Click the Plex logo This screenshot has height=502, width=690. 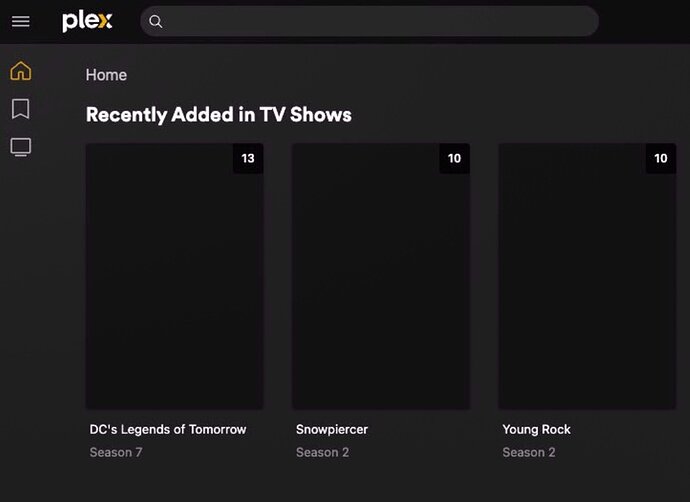[88, 21]
